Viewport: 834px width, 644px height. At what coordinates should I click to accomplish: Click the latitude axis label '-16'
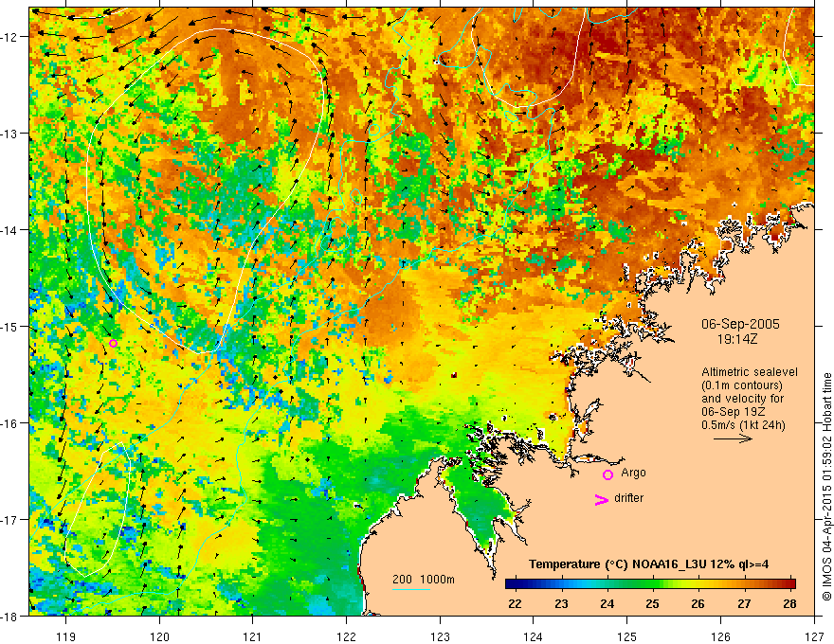(10, 423)
